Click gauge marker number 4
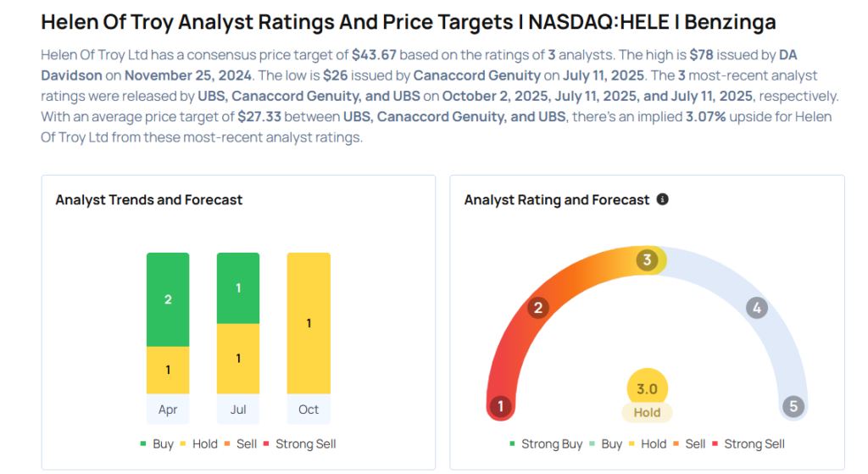This screenshot has width=868, height=474. (757, 309)
